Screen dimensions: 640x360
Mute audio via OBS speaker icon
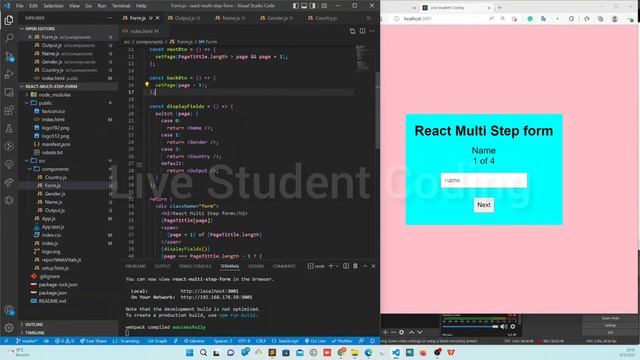(504, 327)
